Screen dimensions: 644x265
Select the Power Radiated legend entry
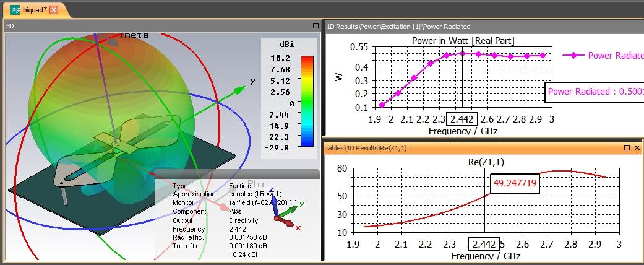(x=603, y=56)
